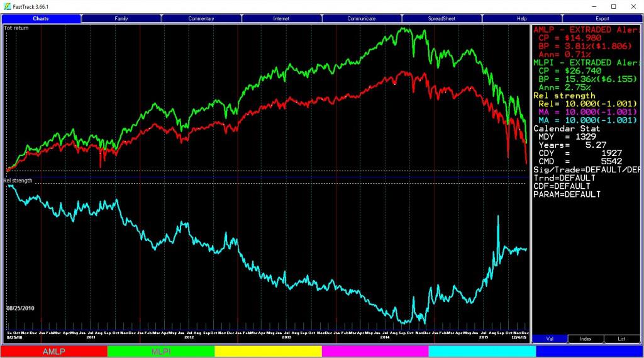644x358 pixels.
Task: Click the FastTrack app icon in title bar
Action: 7,6
